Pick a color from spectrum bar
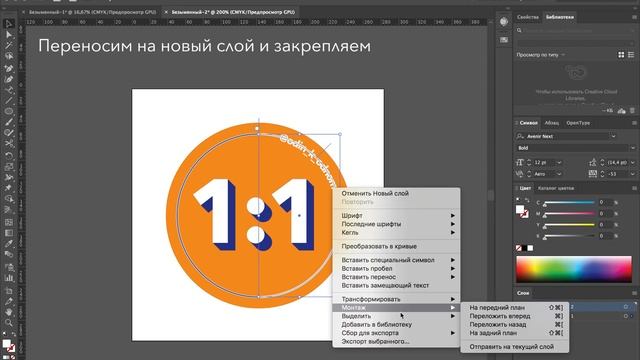Screen dimensions: 640x360 point(573,269)
